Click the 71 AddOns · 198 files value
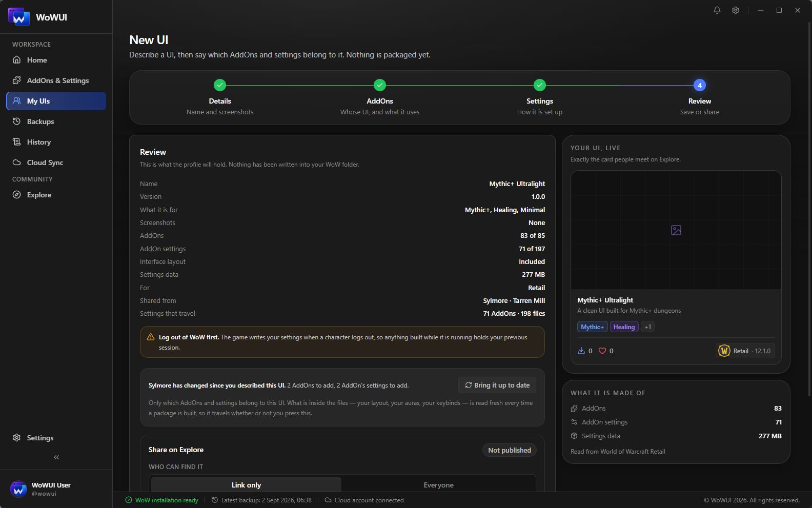 click(514, 313)
